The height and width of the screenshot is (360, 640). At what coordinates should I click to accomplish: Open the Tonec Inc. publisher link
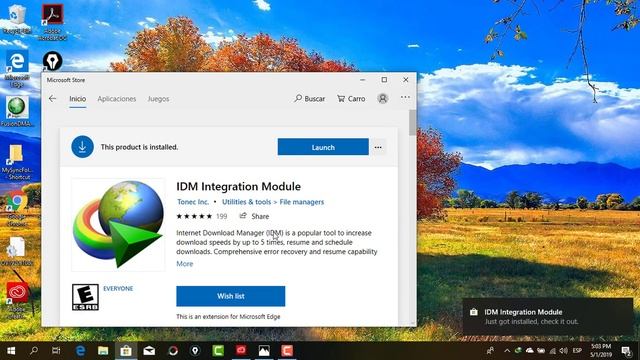(193, 202)
